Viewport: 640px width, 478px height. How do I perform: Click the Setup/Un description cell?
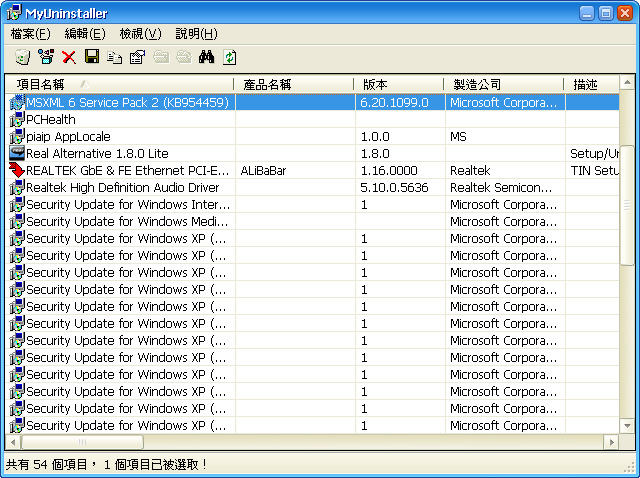tap(594, 153)
